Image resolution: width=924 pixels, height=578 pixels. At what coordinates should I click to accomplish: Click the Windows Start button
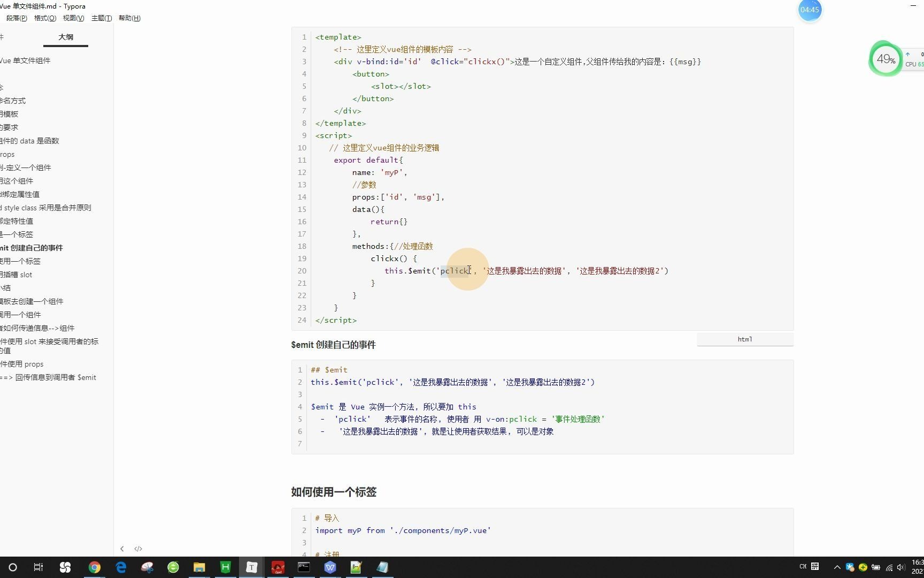pyautogui.click(x=12, y=567)
